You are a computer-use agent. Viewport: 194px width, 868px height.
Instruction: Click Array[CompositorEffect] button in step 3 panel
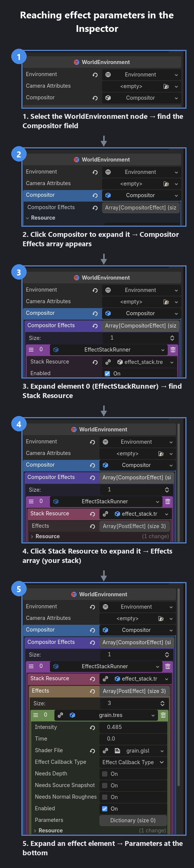[141, 326]
